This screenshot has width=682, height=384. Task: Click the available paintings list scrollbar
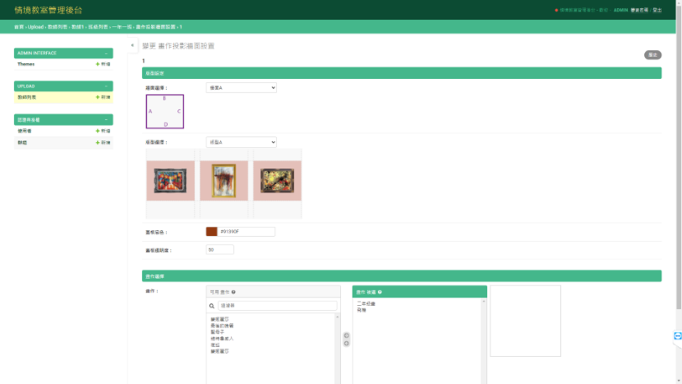[x=337, y=349]
